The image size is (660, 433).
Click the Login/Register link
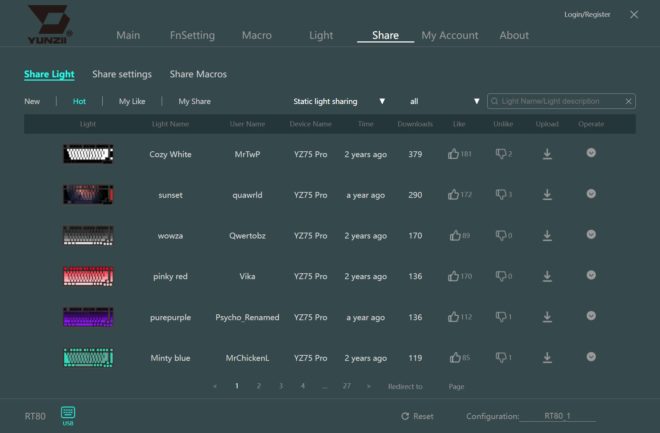587,14
